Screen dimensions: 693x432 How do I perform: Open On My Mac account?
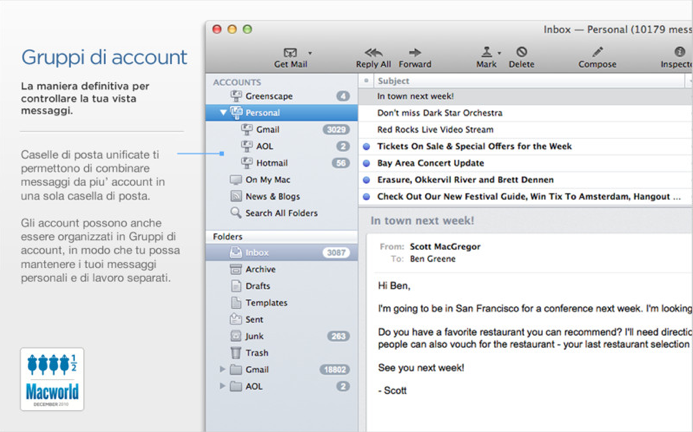tap(282, 180)
